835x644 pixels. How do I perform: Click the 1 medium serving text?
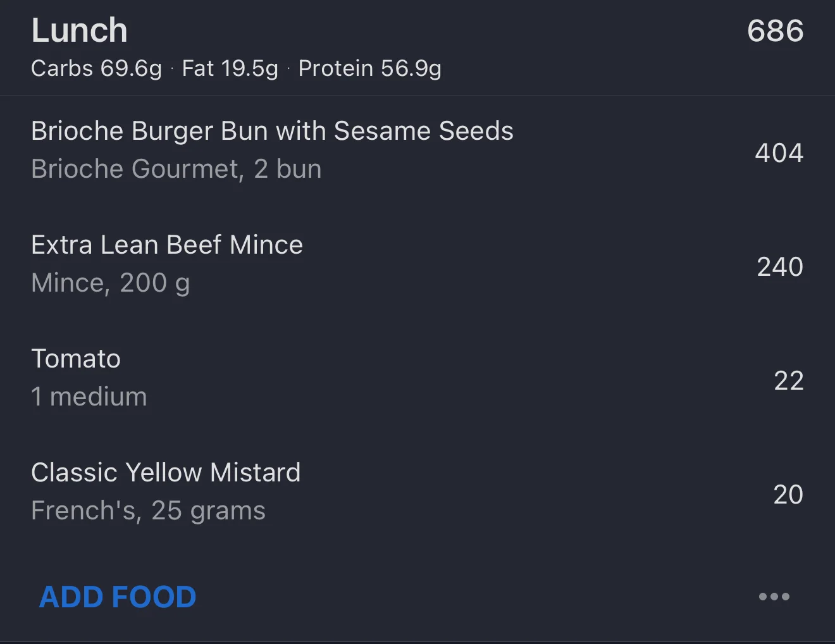tap(89, 397)
